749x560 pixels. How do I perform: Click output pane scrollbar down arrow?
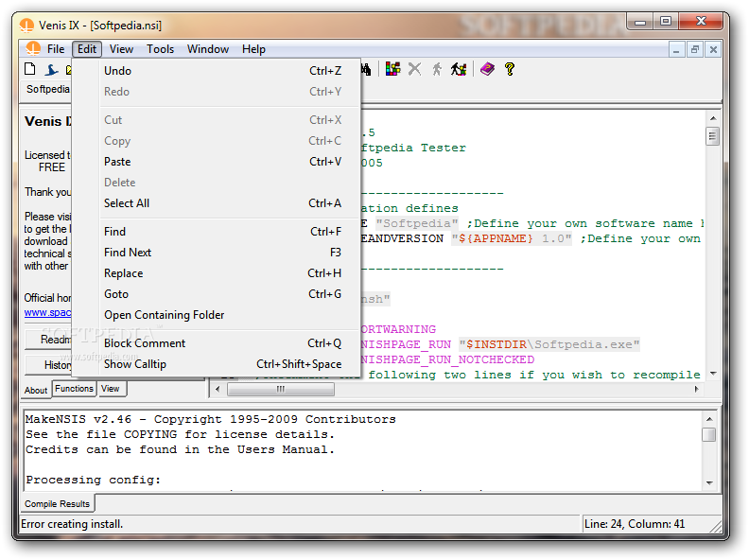point(709,482)
